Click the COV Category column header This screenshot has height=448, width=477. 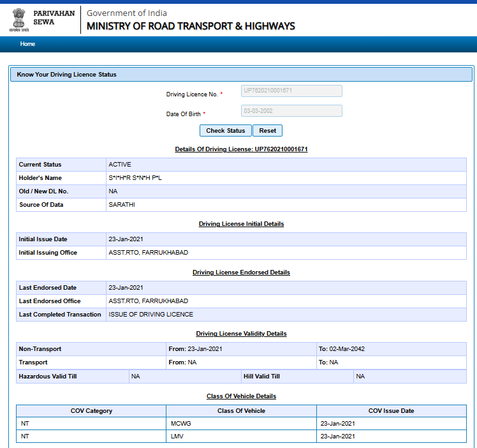pos(91,411)
